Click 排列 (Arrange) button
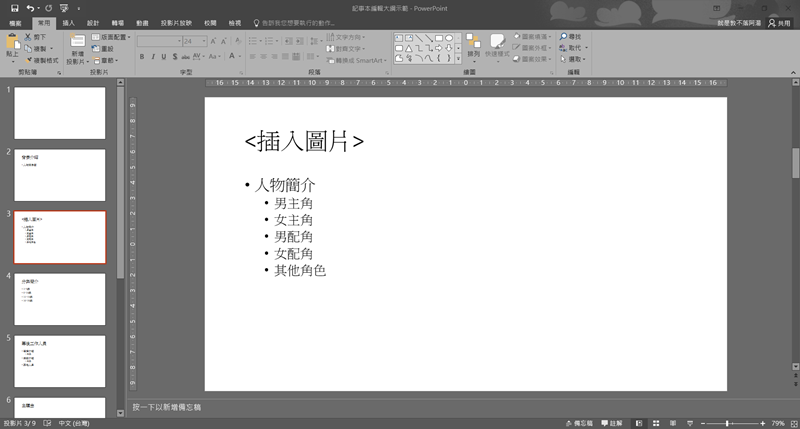 tap(473, 47)
